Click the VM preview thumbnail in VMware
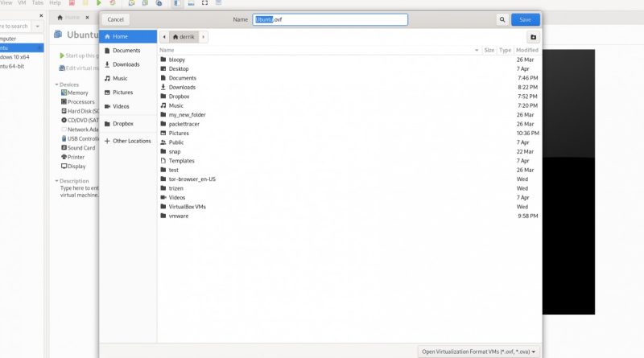Viewport: 644px width, 358px height. pyautogui.click(x=568, y=182)
